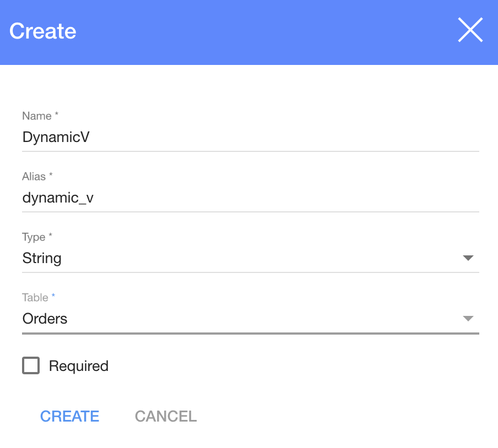Click the Alias field containing dynamic_v
Image resolution: width=498 pixels, height=448 pixels.
pos(250,198)
